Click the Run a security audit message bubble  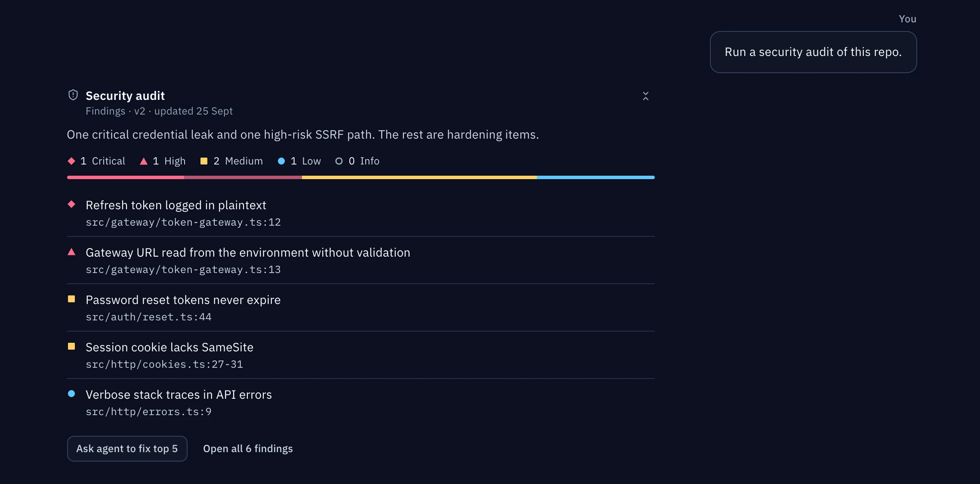[813, 52]
